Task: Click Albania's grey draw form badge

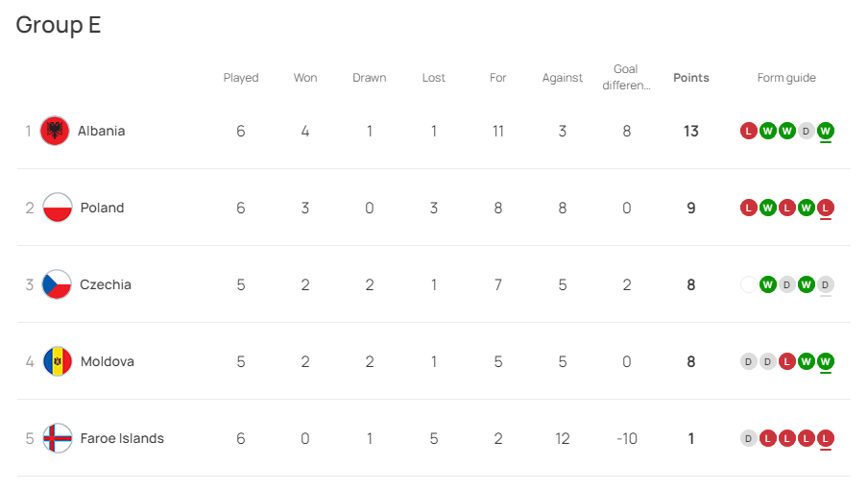Action: [806, 132]
